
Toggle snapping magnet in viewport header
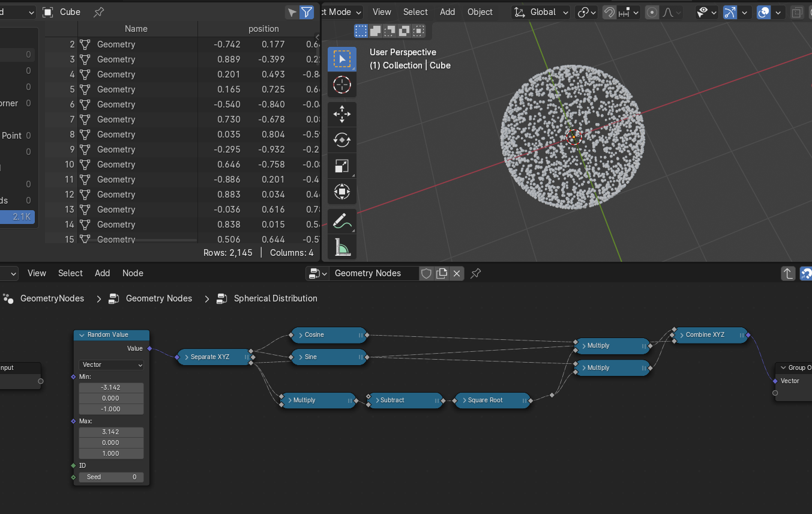(609, 12)
